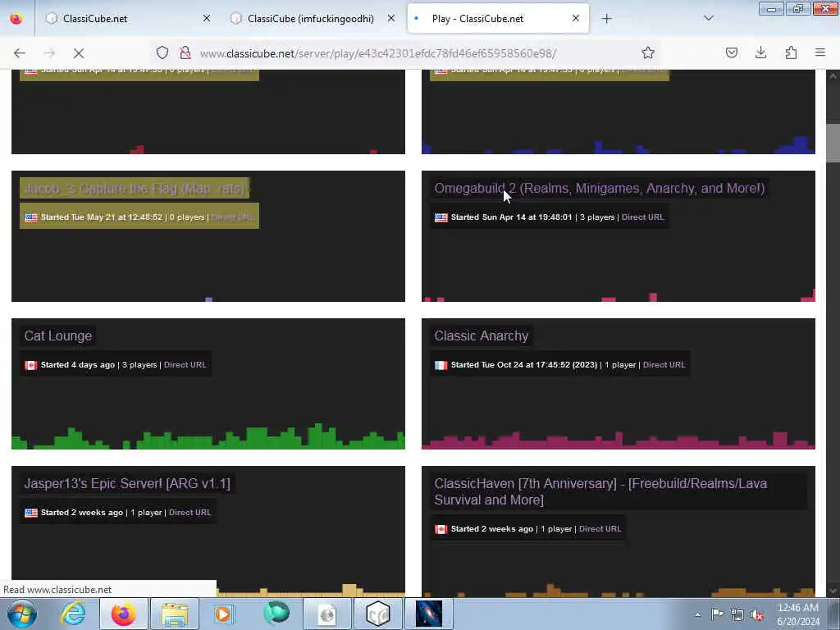
Task: Click the Canada flag on ClassicHaven row
Action: click(x=441, y=529)
